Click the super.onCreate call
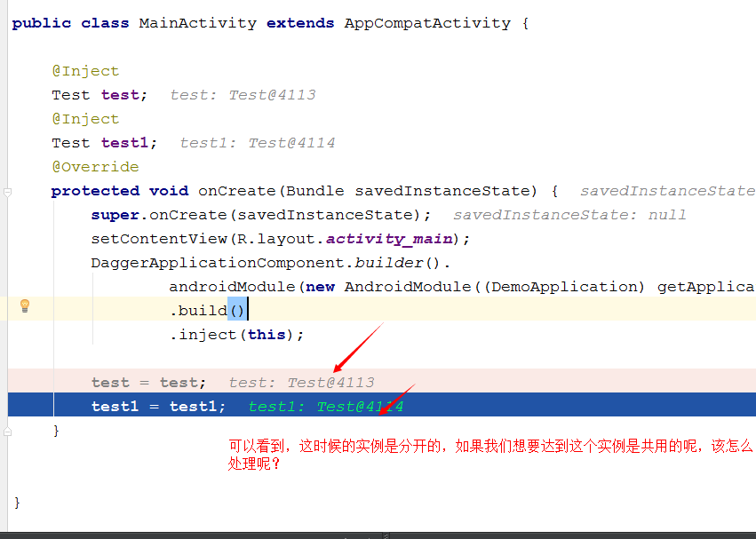 (260, 215)
